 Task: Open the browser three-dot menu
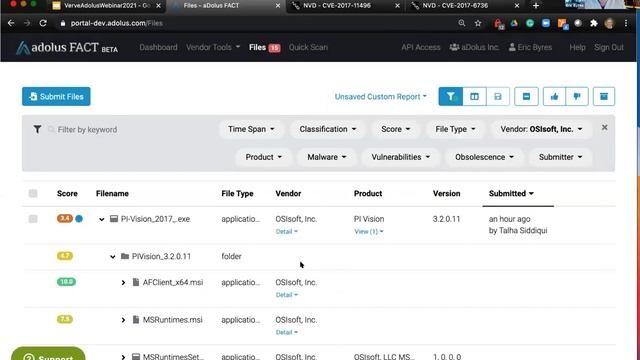[626, 23]
